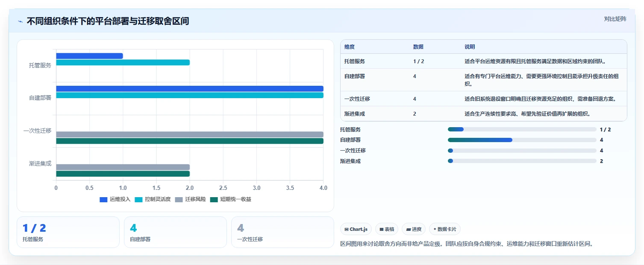Viewport: 644px width, 265px height.
Task: Click the 渐进集成 短期统一收益 green bar
Action: [x=123, y=174]
